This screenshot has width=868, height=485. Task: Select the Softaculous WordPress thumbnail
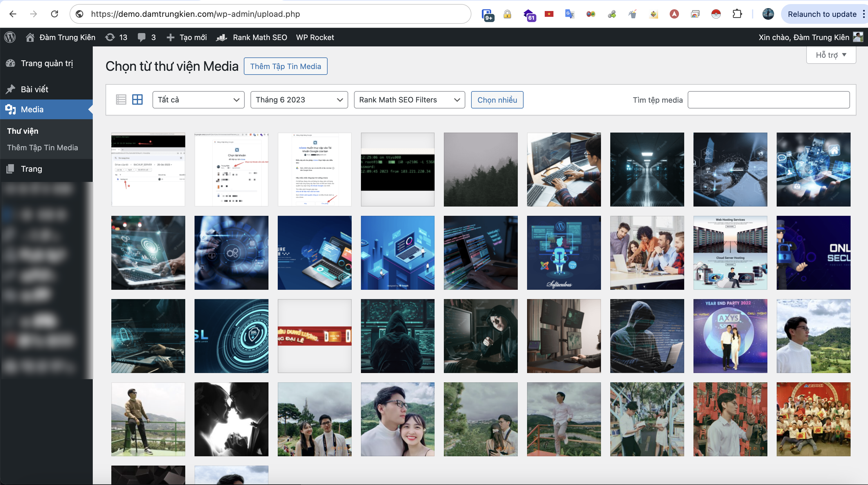(x=564, y=252)
